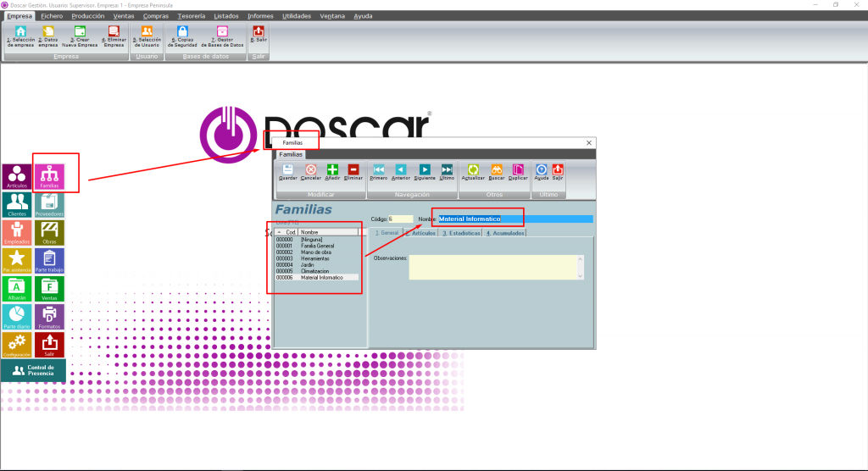Open the Obras sidebar tile

click(49, 232)
